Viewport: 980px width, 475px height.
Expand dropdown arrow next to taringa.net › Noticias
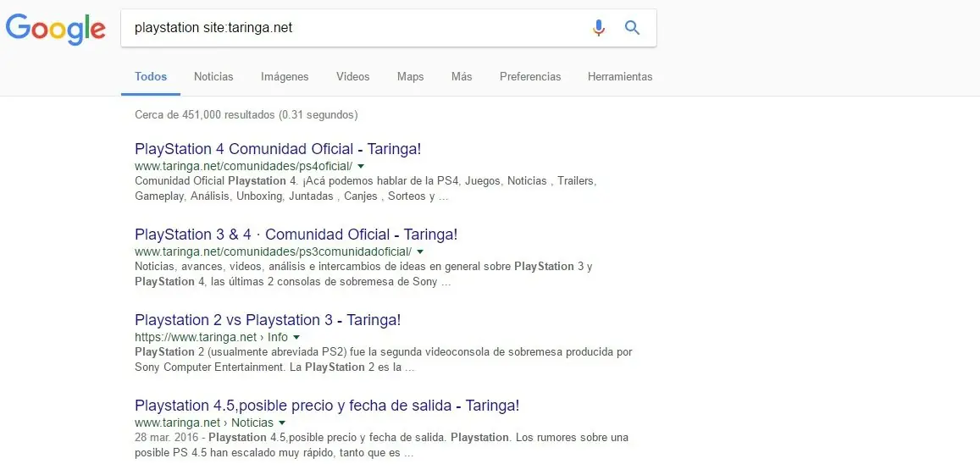(282, 423)
